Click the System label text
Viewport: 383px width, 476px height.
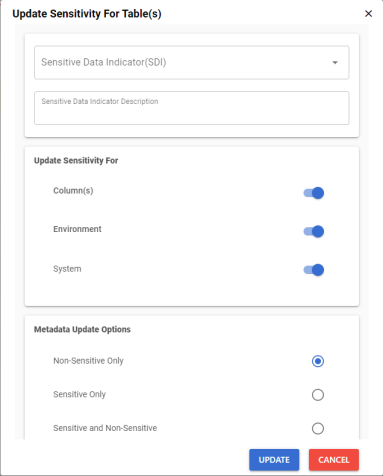click(x=67, y=269)
